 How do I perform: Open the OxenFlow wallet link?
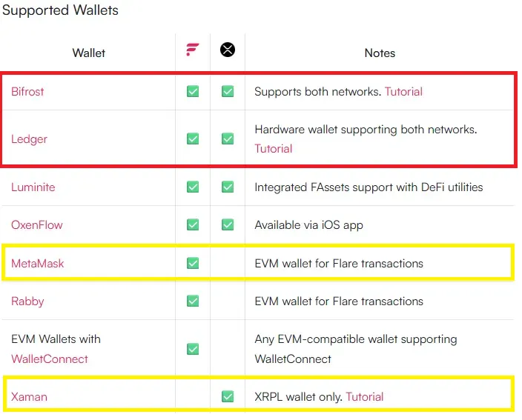coord(36,225)
